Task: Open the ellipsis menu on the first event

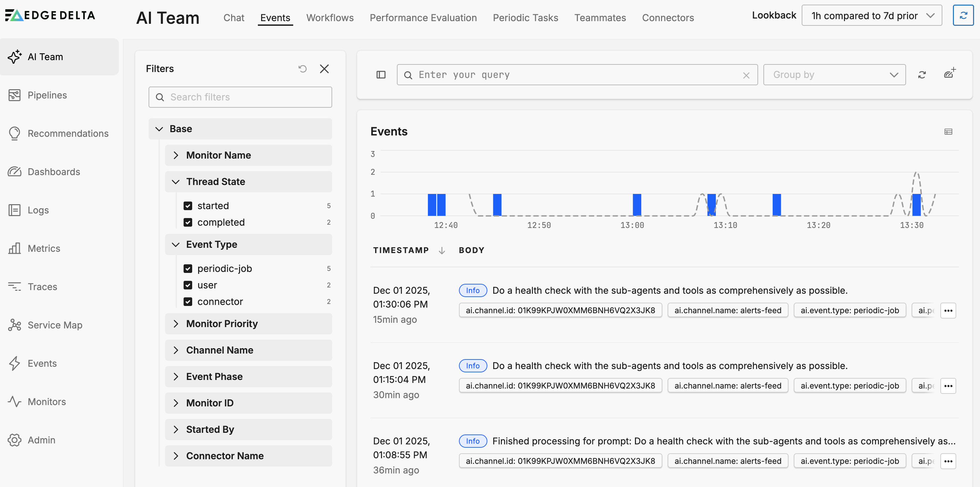Action: [x=948, y=310]
